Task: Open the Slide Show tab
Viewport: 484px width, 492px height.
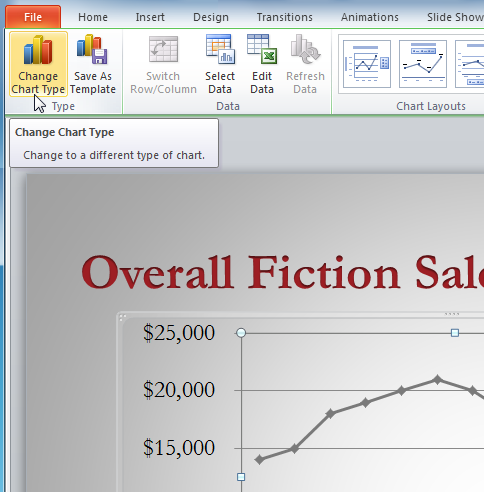Action: click(x=455, y=17)
